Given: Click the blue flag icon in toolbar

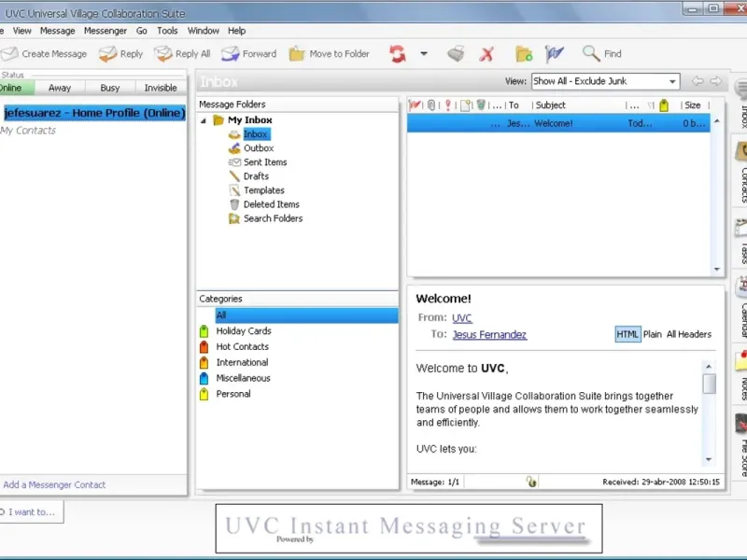Looking at the screenshot, I should 554,54.
